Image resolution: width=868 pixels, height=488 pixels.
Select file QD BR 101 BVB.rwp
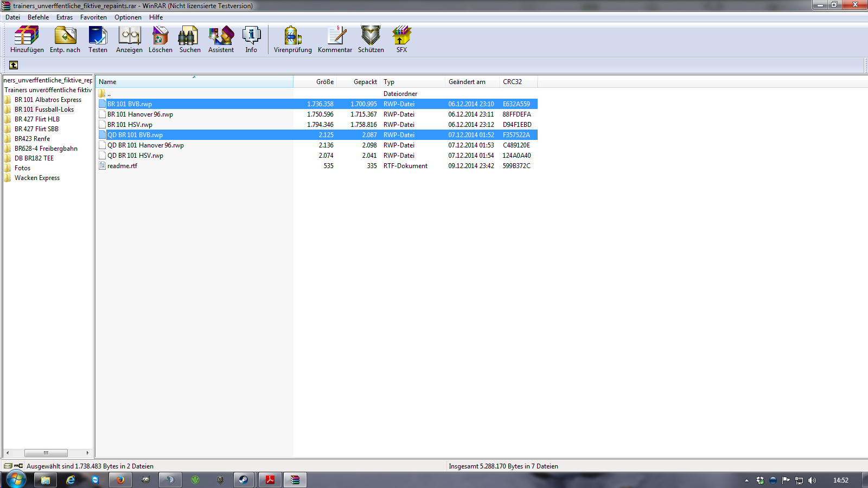(x=318, y=135)
